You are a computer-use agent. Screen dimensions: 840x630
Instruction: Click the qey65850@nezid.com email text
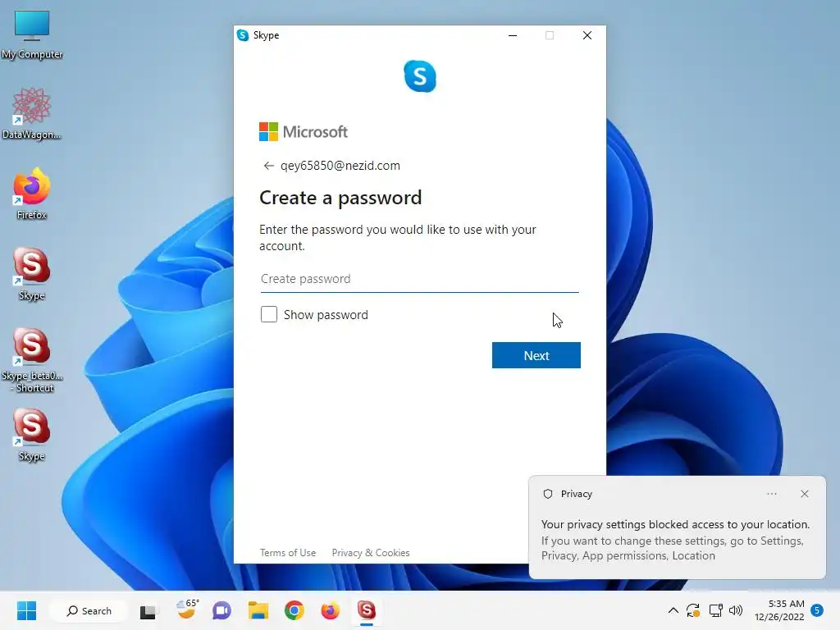pos(340,166)
